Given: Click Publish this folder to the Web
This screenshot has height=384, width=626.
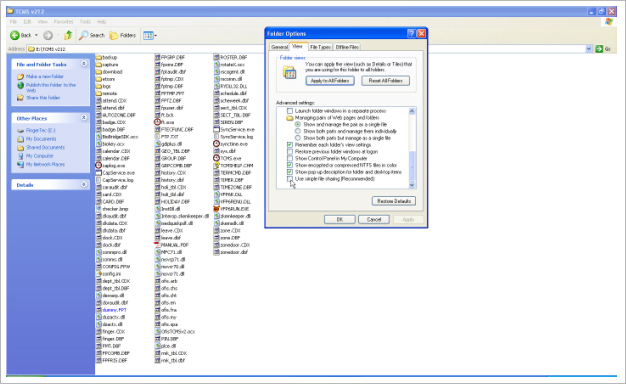Looking at the screenshot, I should coord(51,87).
